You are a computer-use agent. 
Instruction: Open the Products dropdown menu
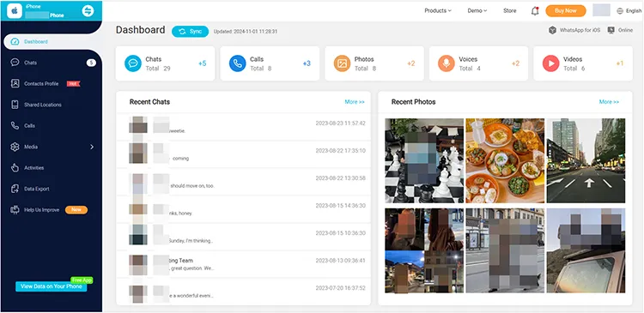pos(438,10)
